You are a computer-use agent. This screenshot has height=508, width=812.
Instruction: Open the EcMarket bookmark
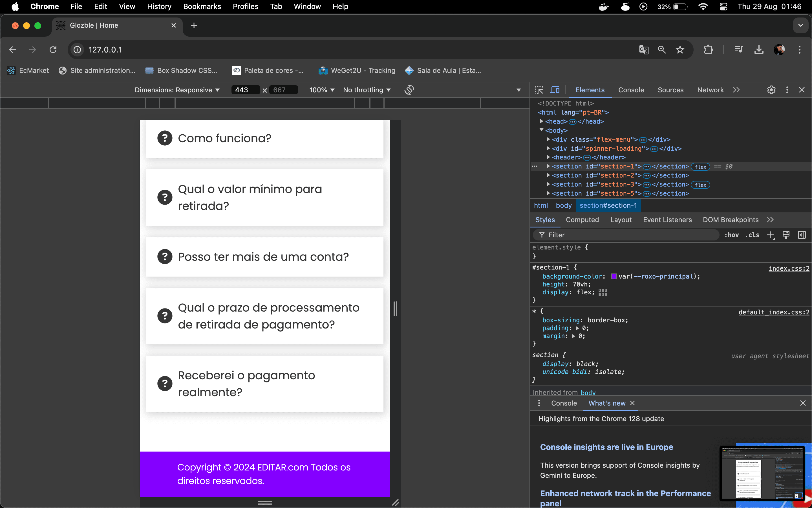28,71
